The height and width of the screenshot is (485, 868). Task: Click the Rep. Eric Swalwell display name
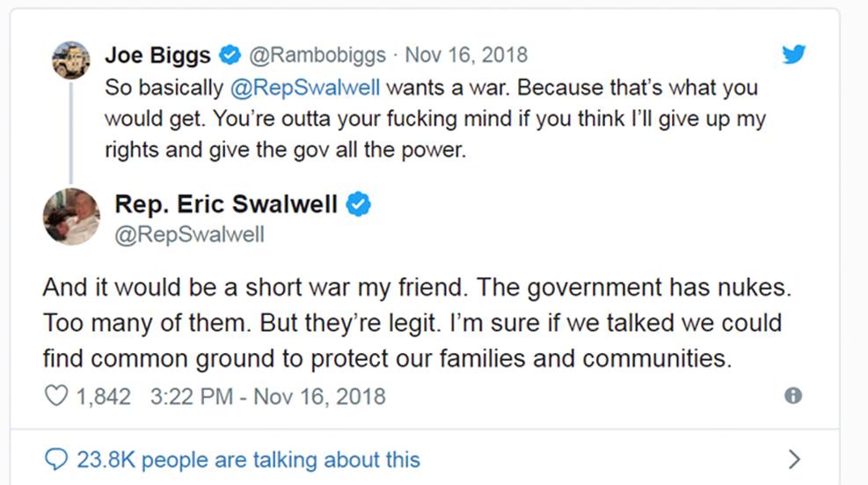pyautogui.click(x=225, y=205)
